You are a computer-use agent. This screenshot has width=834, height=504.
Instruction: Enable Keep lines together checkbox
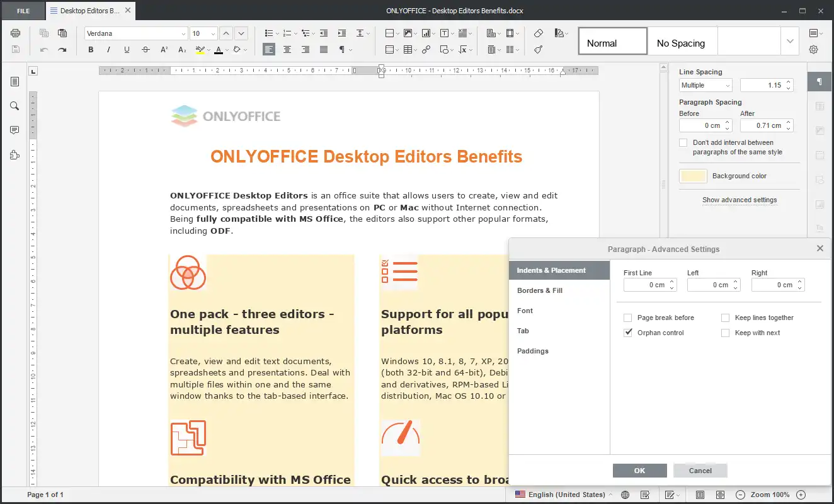[x=725, y=318]
